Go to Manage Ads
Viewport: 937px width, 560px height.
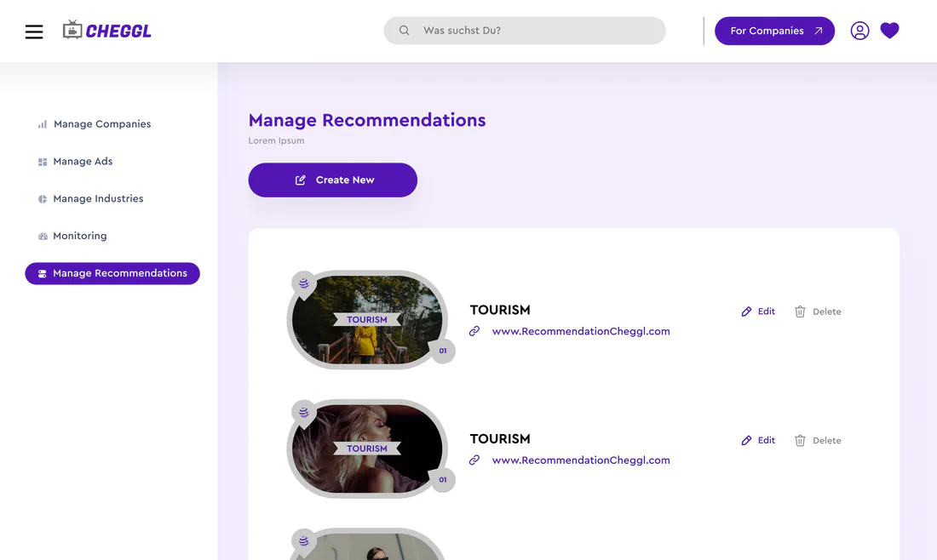pos(75,161)
